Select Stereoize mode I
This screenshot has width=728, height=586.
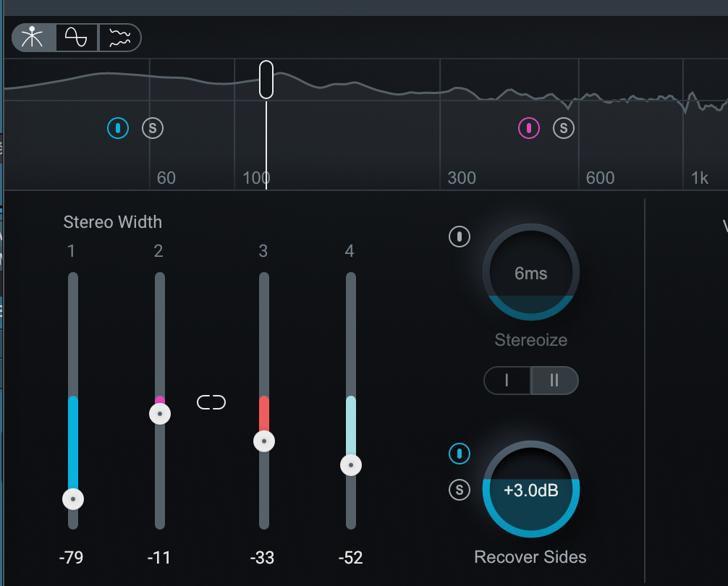coord(507,381)
